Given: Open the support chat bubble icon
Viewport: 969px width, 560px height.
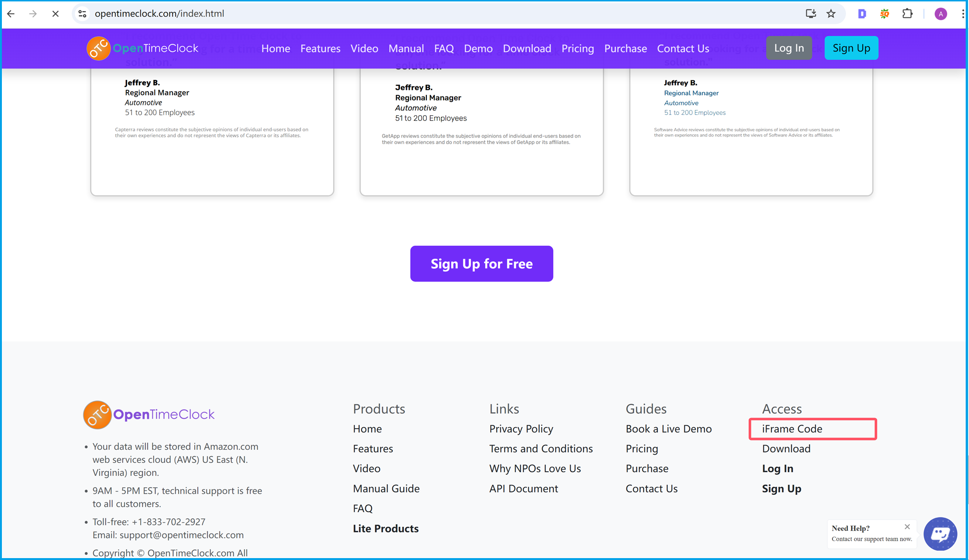Looking at the screenshot, I should point(940,534).
